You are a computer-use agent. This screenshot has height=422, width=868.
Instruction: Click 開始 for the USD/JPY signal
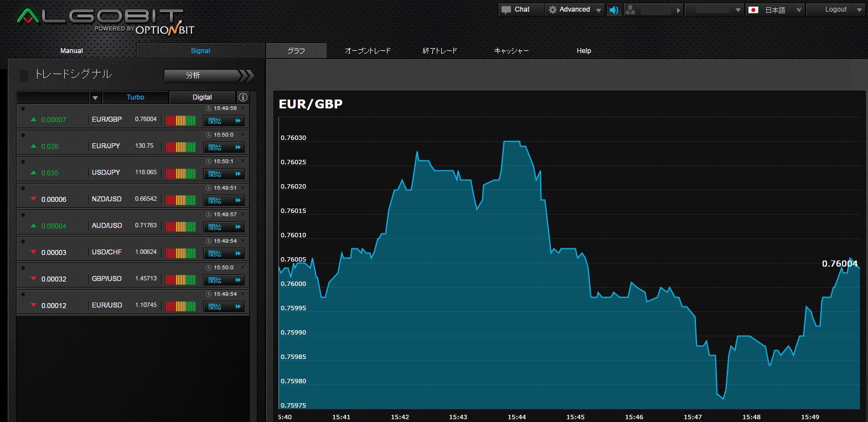point(224,174)
